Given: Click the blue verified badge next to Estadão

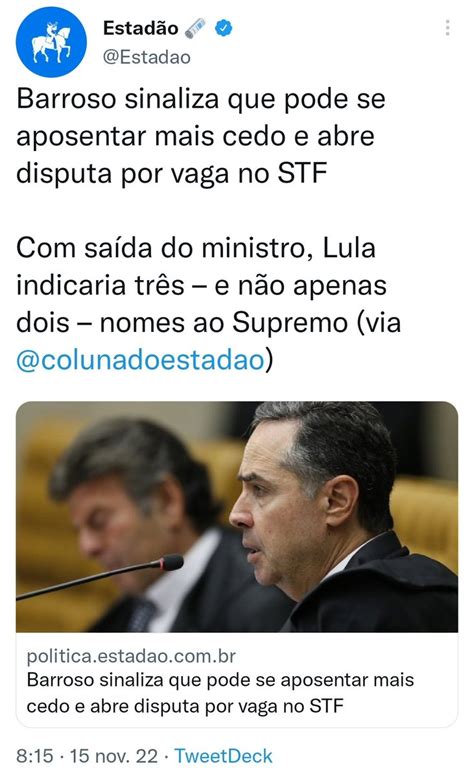Looking at the screenshot, I should click(223, 28).
